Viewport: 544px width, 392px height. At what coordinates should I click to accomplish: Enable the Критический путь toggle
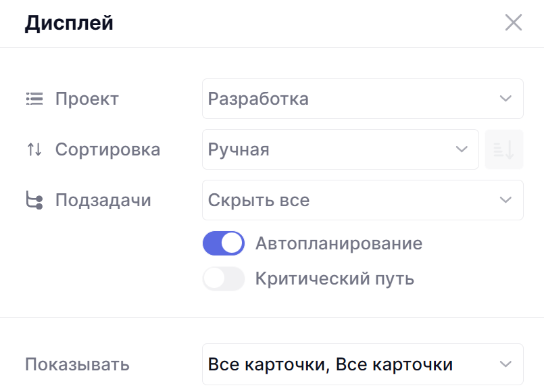coord(224,278)
